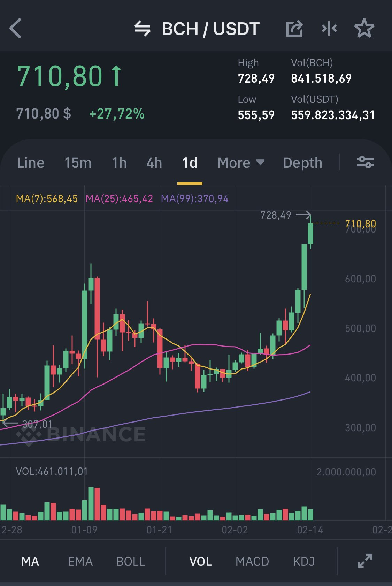Toggle the BOLL indicator

point(131,562)
